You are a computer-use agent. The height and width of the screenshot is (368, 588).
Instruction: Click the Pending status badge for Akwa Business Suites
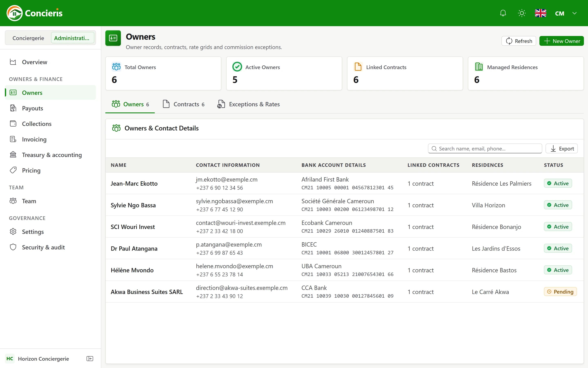point(560,292)
